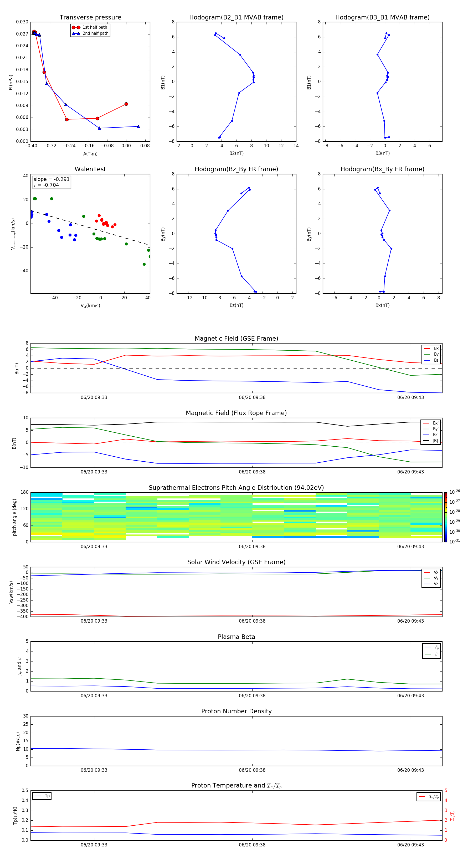Click the 'Bz(nT)' x-axis label

[x=236, y=305]
